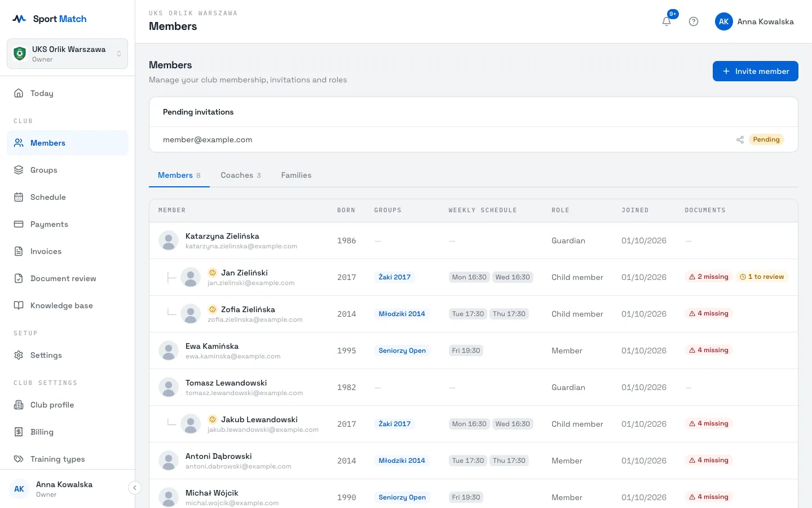
Task: Open Billing settings
Action: [68, 432]
